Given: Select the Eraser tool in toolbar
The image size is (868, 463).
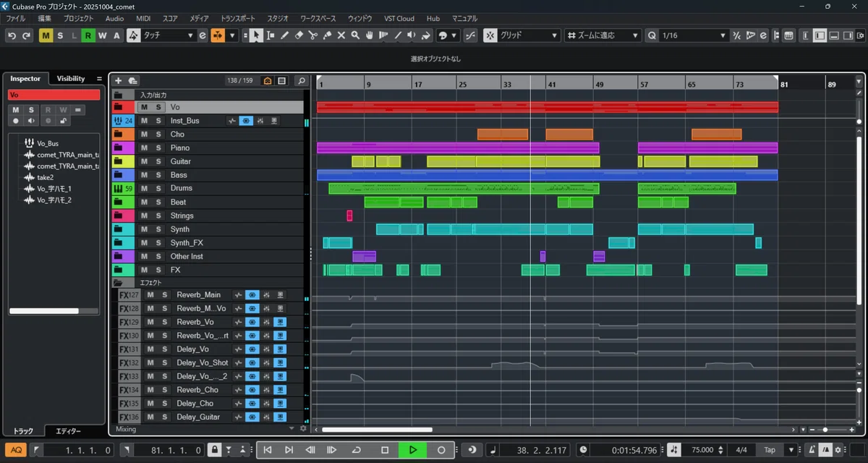Looking at the screenshot, I should pos(299,35).
